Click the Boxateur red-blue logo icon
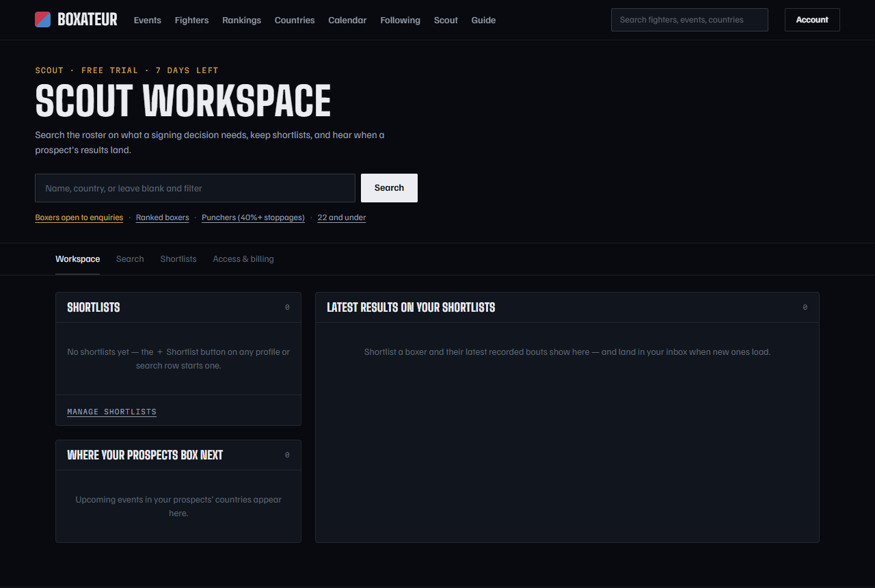Viewport: 875px width, 588px height. tap(42, 20)
